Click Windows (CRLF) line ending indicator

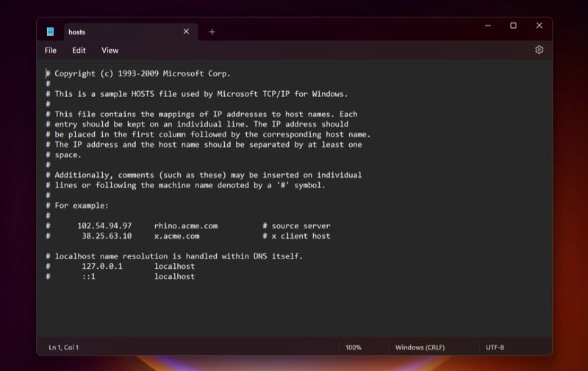420,347
